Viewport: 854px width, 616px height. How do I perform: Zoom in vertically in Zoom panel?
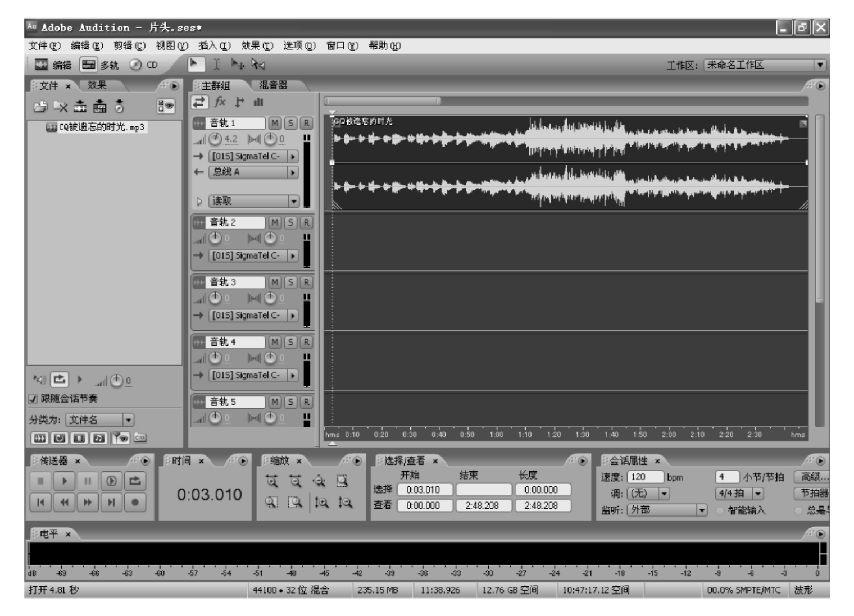coord(321,503)
